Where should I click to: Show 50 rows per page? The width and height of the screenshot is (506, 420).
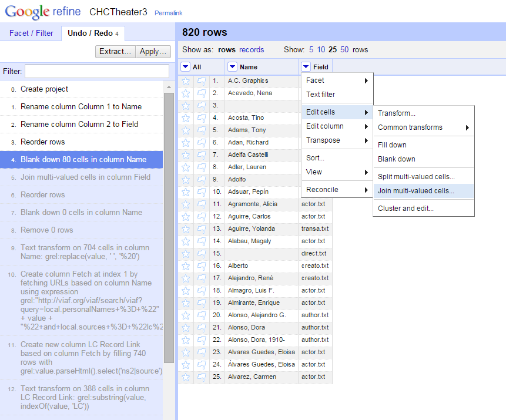coord(344,50)
